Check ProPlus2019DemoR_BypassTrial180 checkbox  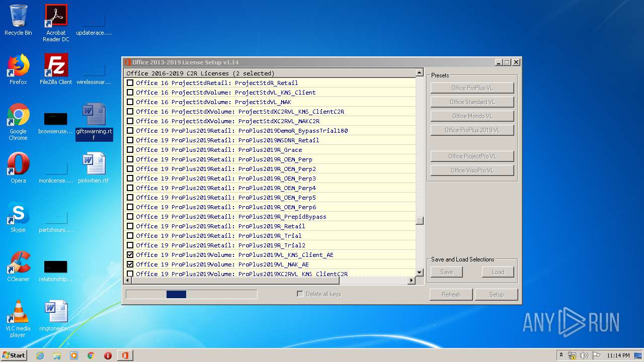click(x=130, y=131)
